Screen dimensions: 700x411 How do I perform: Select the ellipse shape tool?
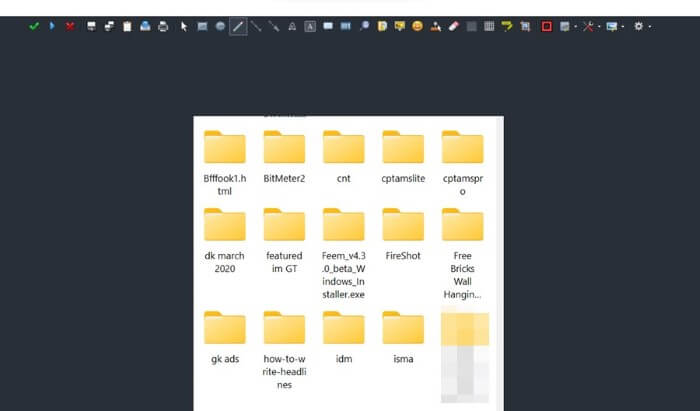click(220, 26)
